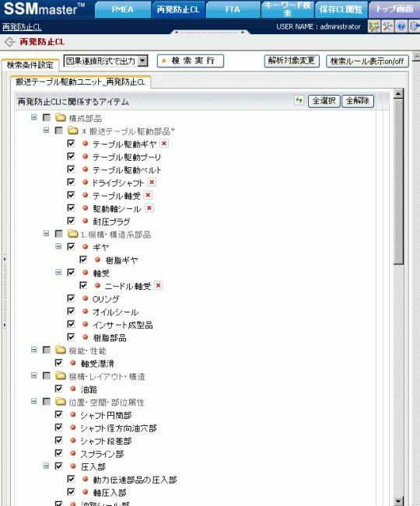Screen dimensions: 420x506
Task: Toggle the Oリング checkbox
Action: coord(71,298)
